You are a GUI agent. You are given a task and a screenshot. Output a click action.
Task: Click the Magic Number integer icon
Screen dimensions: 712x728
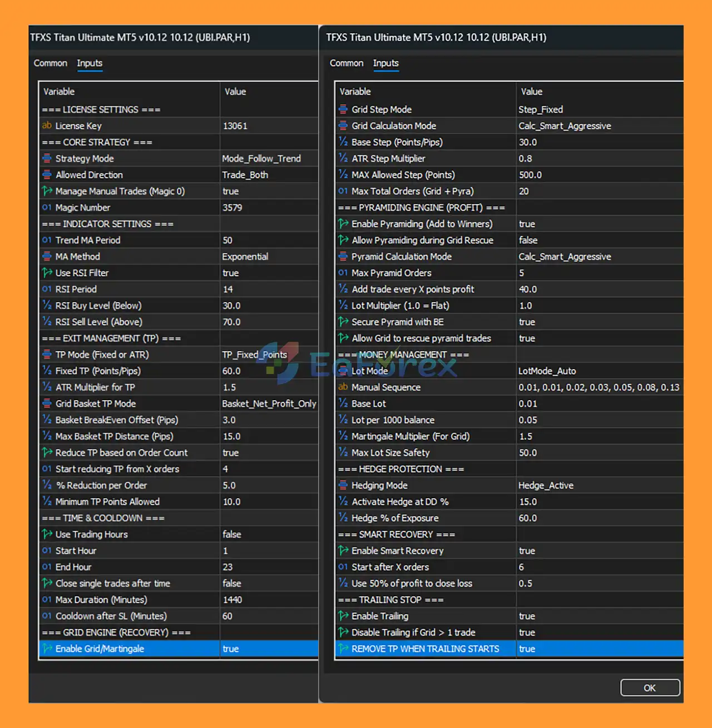(x=47, y=208)
